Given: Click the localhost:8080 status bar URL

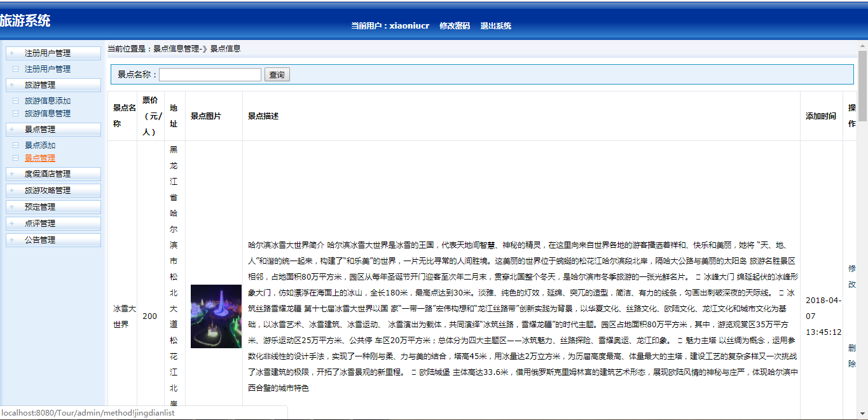Looking at the screenshot, I should pyautogui.click(x=88, y=413).
